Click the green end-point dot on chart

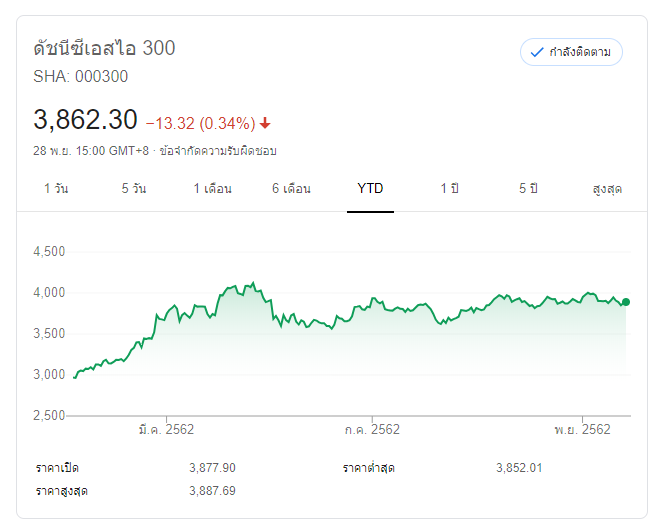(x=626, y=302)
